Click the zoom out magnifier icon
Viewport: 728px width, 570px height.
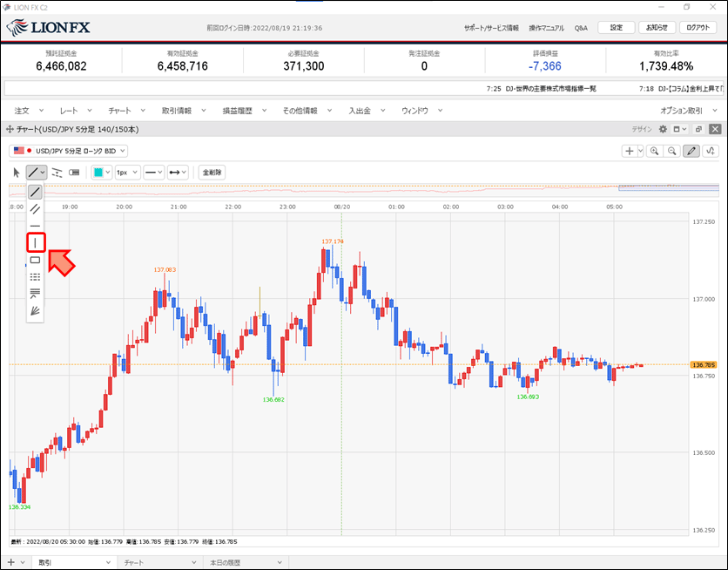point(671,151)
